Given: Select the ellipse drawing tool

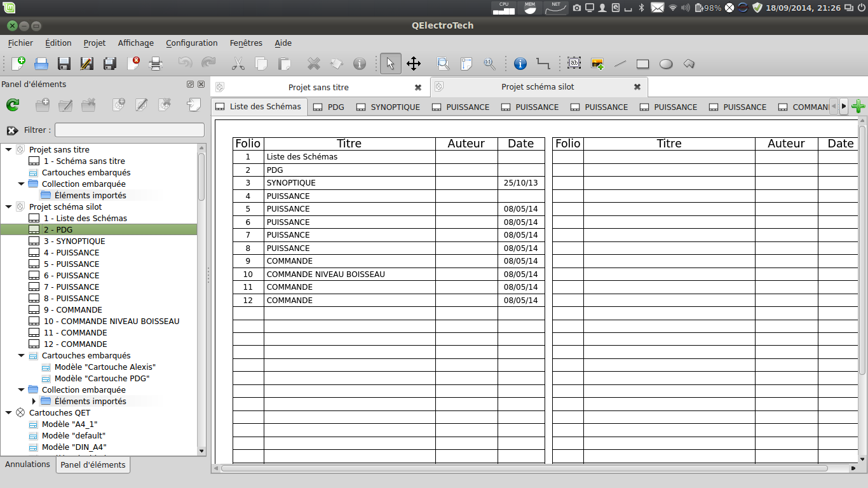Looking at the screenshot, I should (x=666, y=64).
